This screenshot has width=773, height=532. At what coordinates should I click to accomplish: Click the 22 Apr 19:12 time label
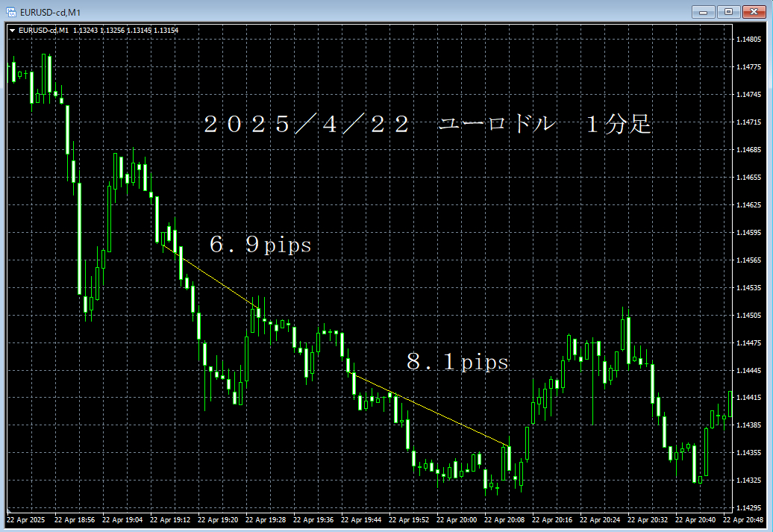point(170,520)
